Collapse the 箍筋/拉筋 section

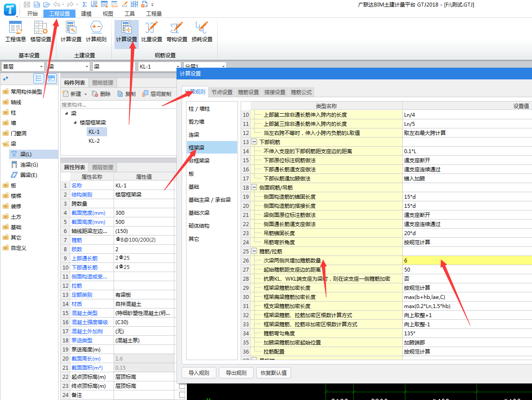coord(254,251)
